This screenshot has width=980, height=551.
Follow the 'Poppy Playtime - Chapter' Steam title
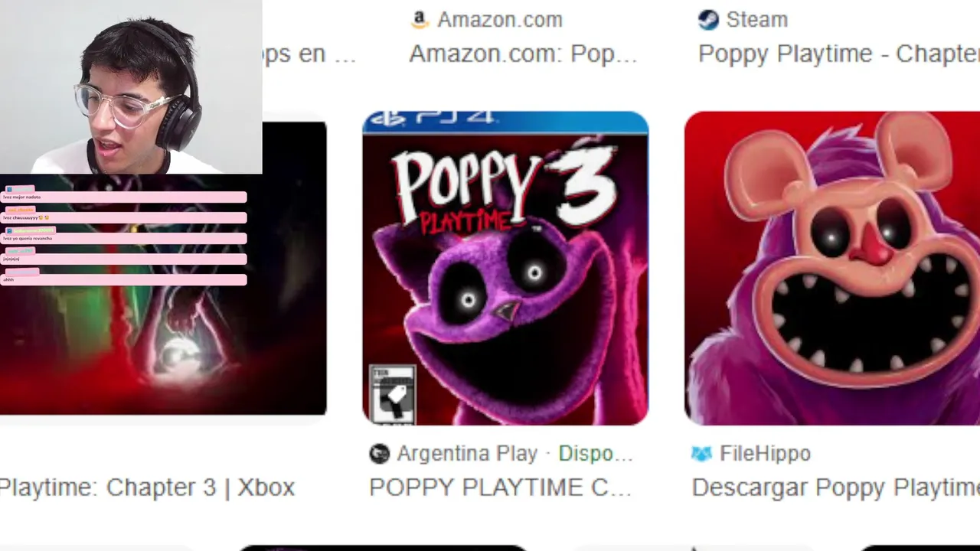(839, 54)
